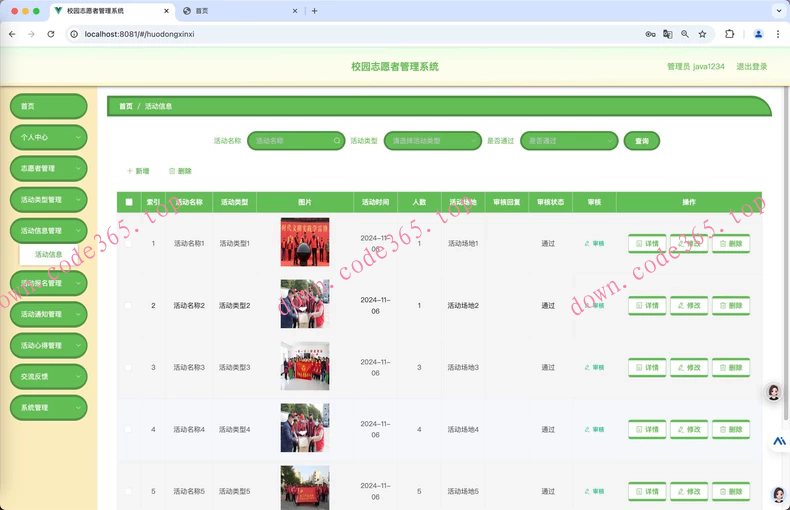Click the zoom magnifier icon in address bar
Viewport: 790px width, 510px height.
coord(685,34)
